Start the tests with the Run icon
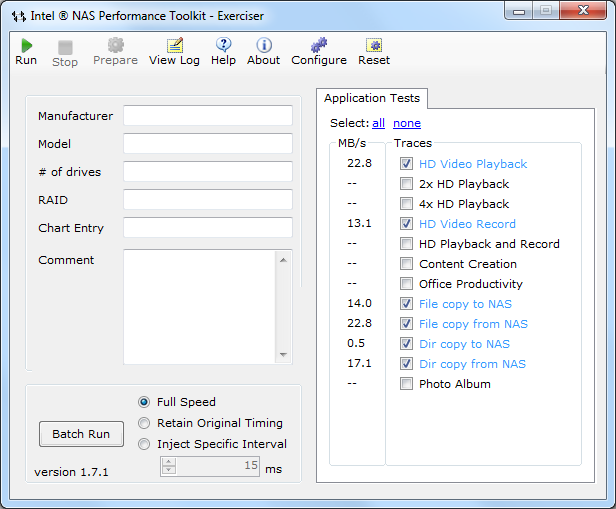This screenshot has height=509, width=616. [x=26, y=51]
